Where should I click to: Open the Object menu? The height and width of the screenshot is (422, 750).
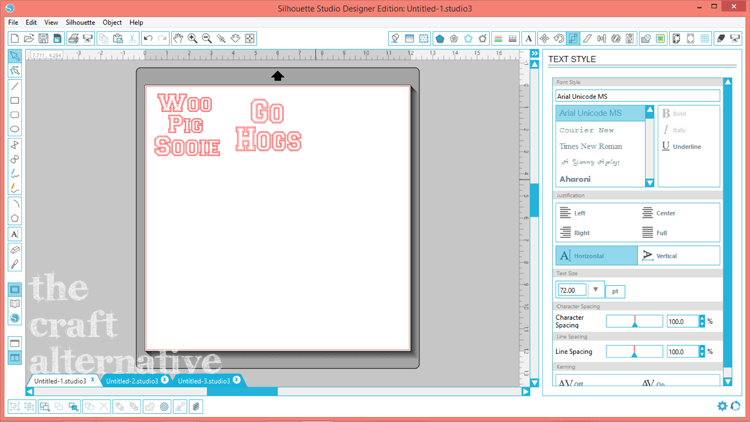click(x=112, y=22)
